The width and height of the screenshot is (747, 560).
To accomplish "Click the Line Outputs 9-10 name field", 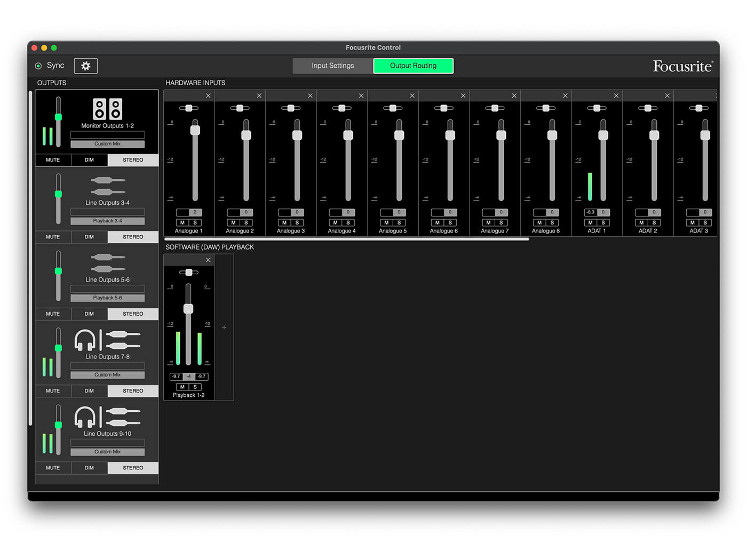I will [x=107, y=443].
